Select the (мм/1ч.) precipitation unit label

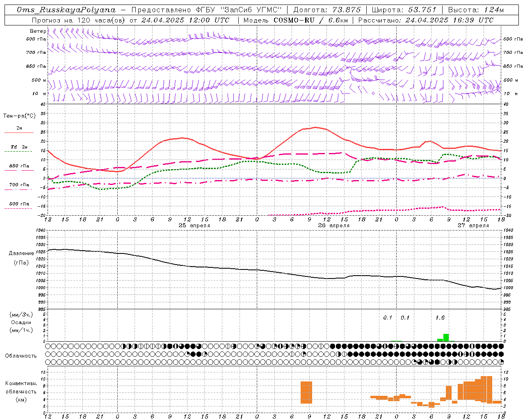click(x=21, y=330)
